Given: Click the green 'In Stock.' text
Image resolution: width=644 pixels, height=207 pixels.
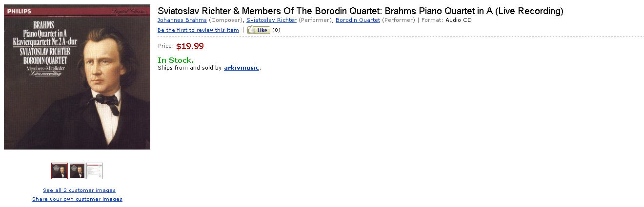Looking at the screenshot, I should (x=176, y=60).
